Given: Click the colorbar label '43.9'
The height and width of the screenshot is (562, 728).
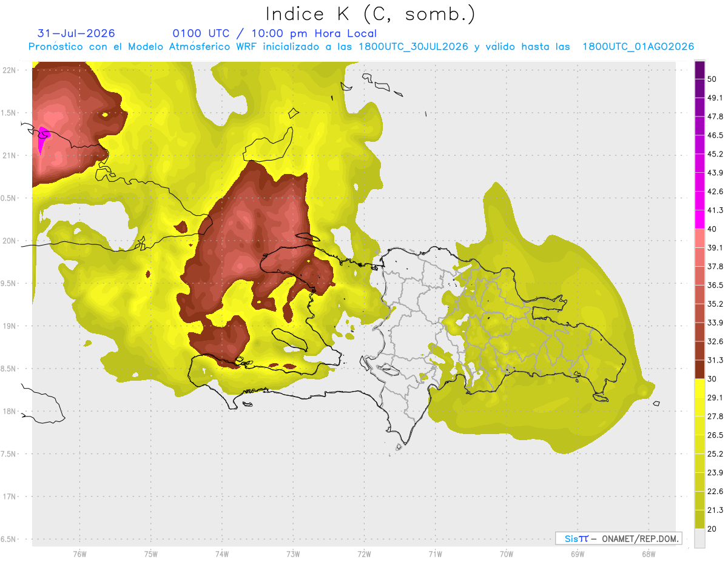Looking at the screenshot, I should pyautogui.click(x=715, y=173).
